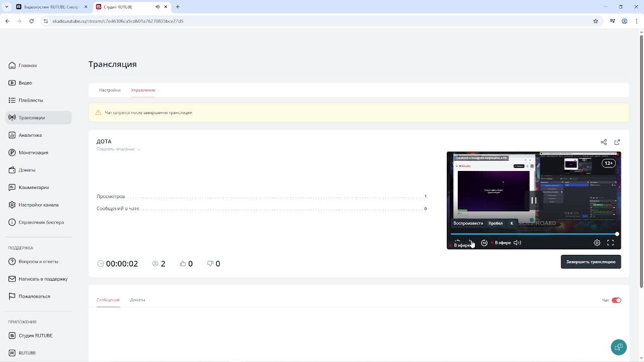
Task: Switch to the Сообщения tab
Action: (x=108, y=300)
